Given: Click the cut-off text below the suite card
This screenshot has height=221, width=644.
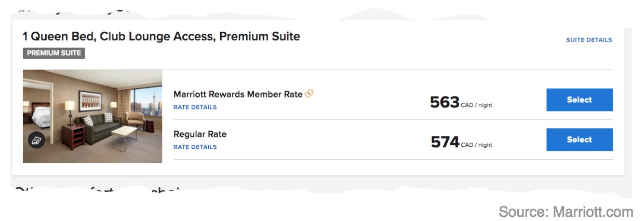Looking at the screenshot, I should 99,190.
